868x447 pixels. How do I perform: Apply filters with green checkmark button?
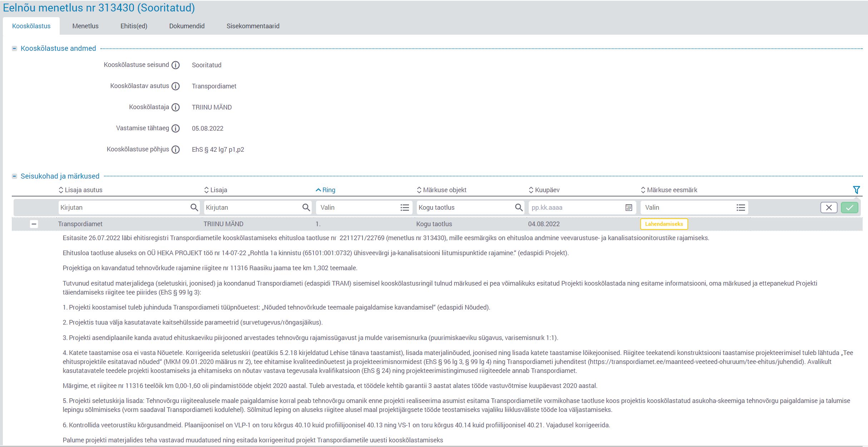849,208
